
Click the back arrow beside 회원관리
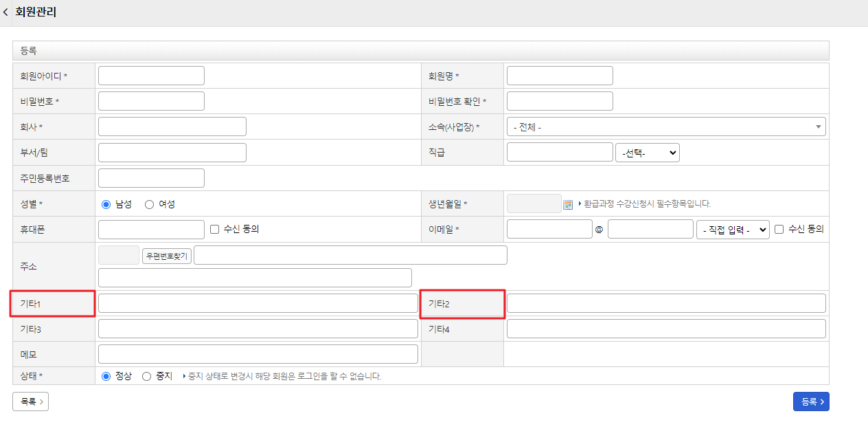[x=6, y=12]
